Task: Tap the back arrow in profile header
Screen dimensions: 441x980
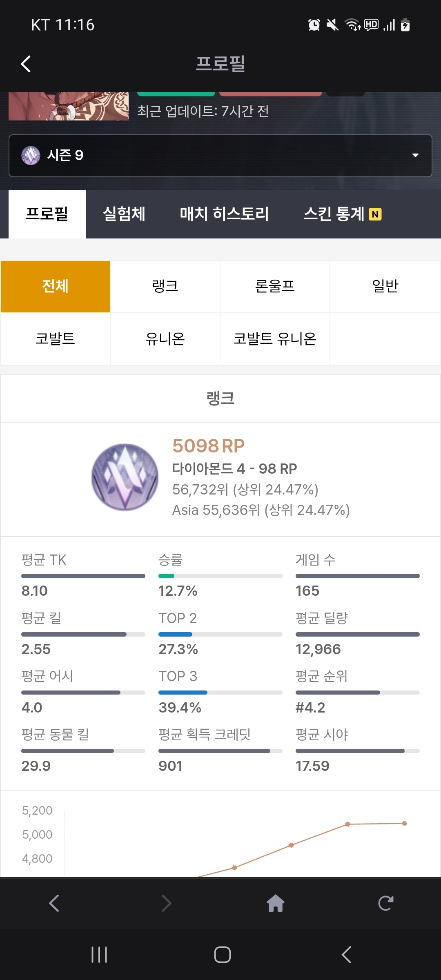Action: (26, 64)
